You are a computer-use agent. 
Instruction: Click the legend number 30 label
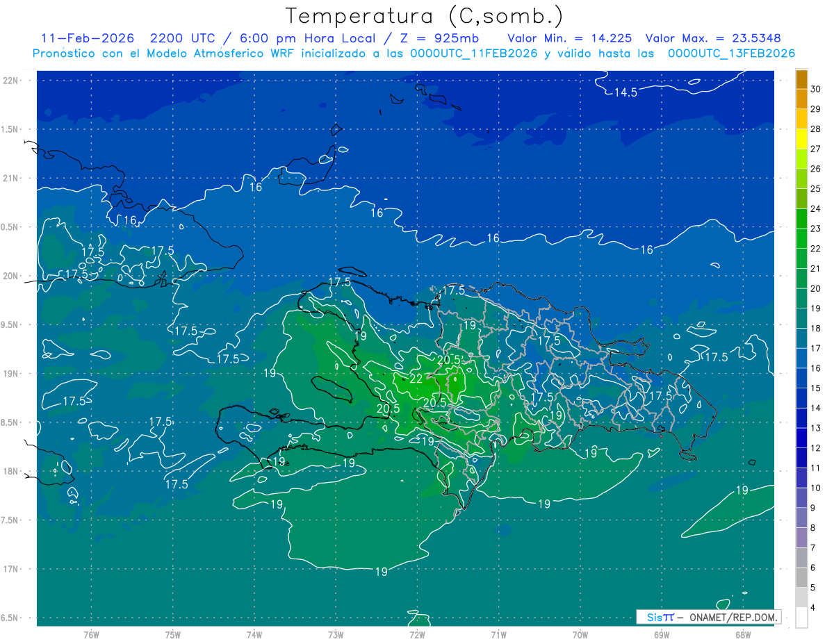click(x=816, y=89)
